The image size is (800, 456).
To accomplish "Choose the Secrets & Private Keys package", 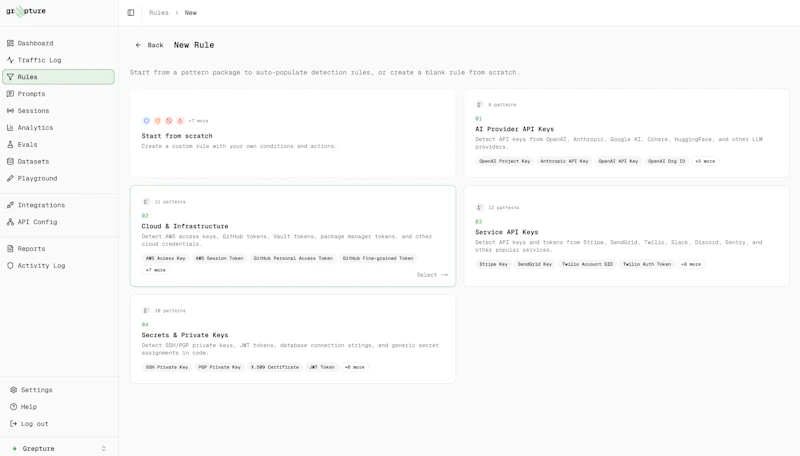I will pyautogui.click(x=293, y=339).
